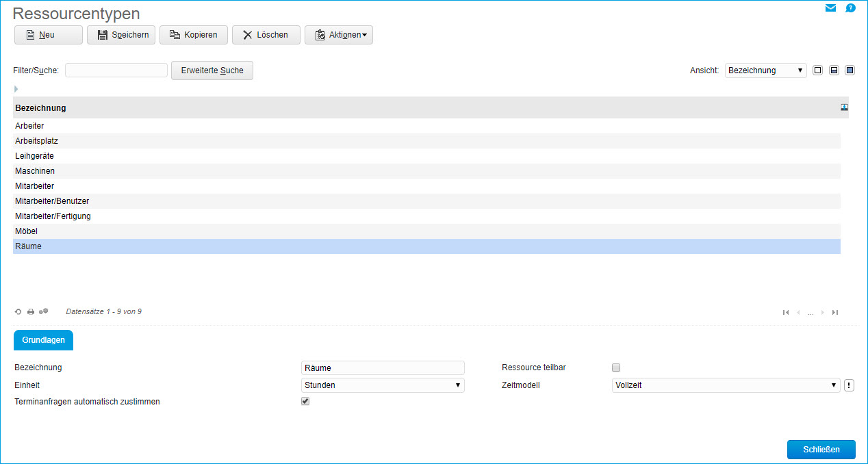Click the Schließen button
Image resolution: width=868 pixels, height=464 pixels.
[x=821, y=450]
